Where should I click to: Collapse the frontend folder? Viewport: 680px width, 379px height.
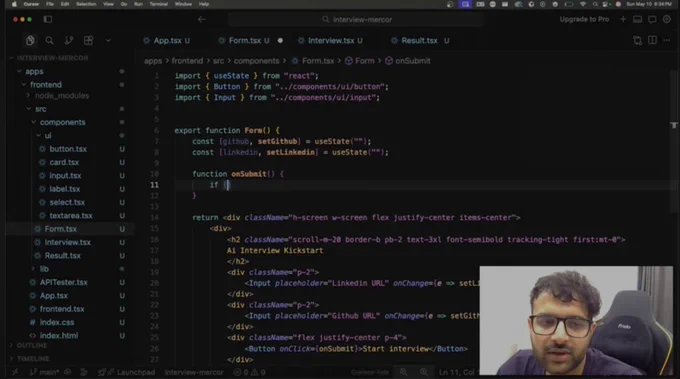click(x=46, y=85)
